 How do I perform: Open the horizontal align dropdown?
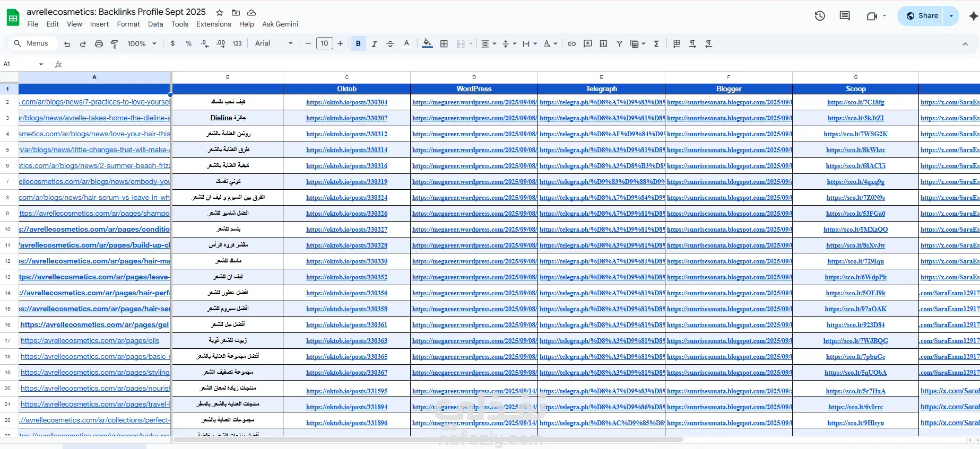pyautogui.click(x=488, y=43)
